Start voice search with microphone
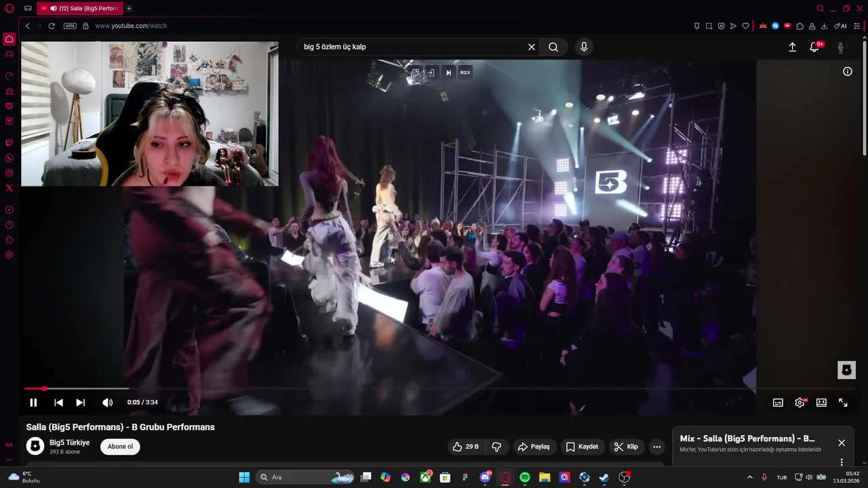 (x=584, y=47)
